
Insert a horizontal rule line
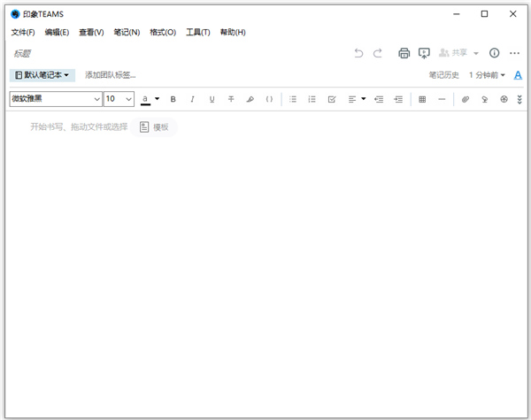click(442, 99)
